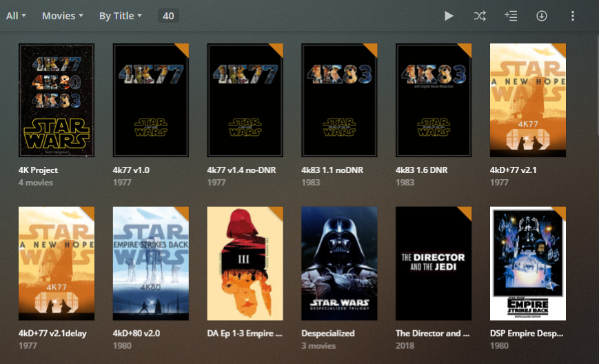Viewport: 599px width, 364px height.
Task: Click '4 movies' under 4K Project
Action: [36, 183]
